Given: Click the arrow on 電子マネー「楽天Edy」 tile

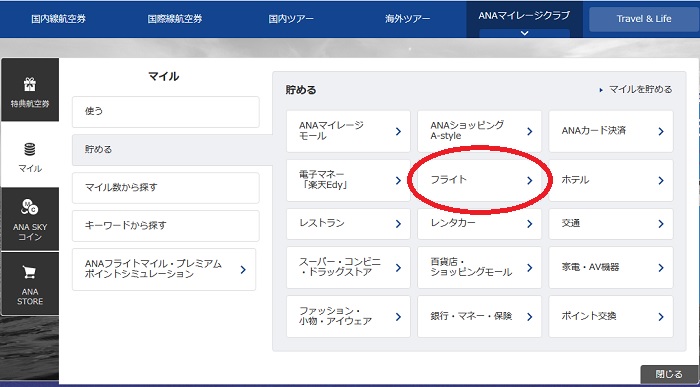Looking at the screenshot, I should point(398,180).
